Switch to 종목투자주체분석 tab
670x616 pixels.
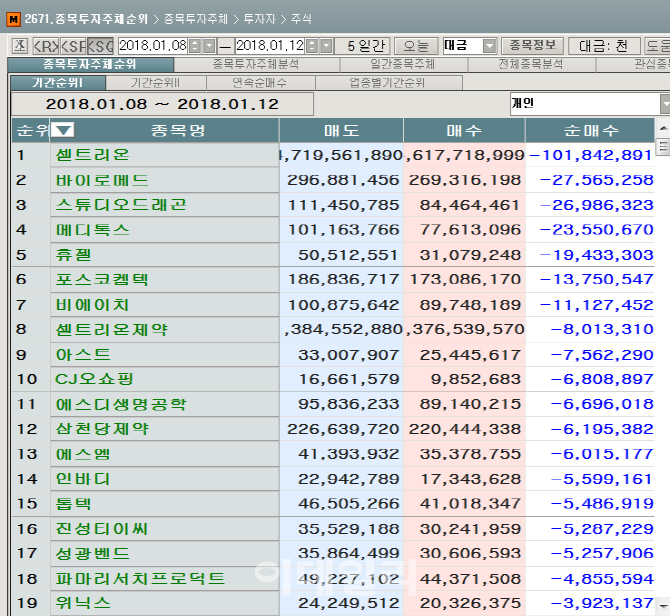(256, 65)
